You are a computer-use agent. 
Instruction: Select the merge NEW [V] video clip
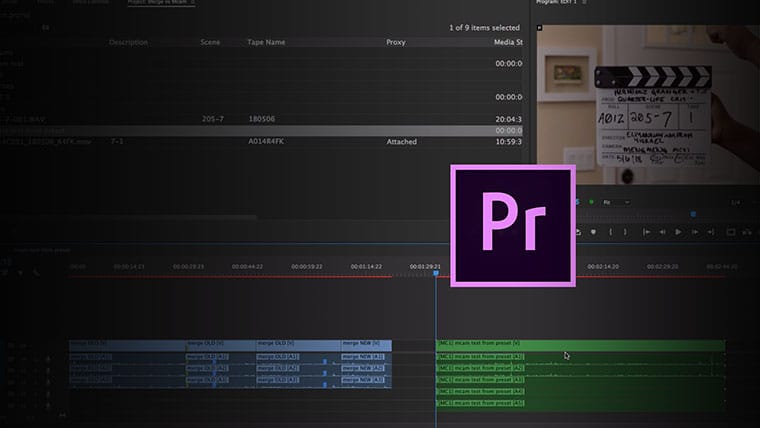[x=366, y=345]
